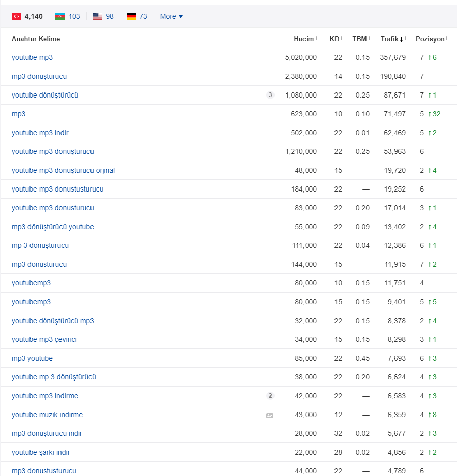Select the Azerbaijan flag country filter
Viewport: 457px width, 476px height.
(x=60, y=16)
